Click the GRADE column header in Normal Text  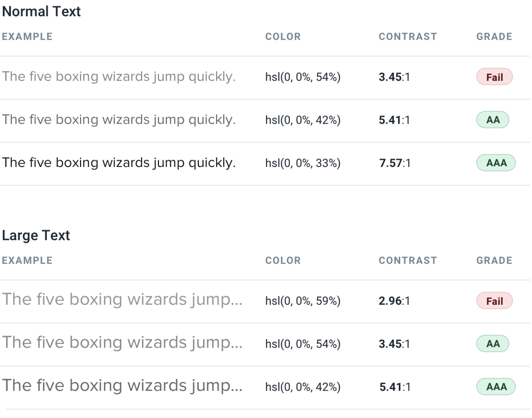494,36
